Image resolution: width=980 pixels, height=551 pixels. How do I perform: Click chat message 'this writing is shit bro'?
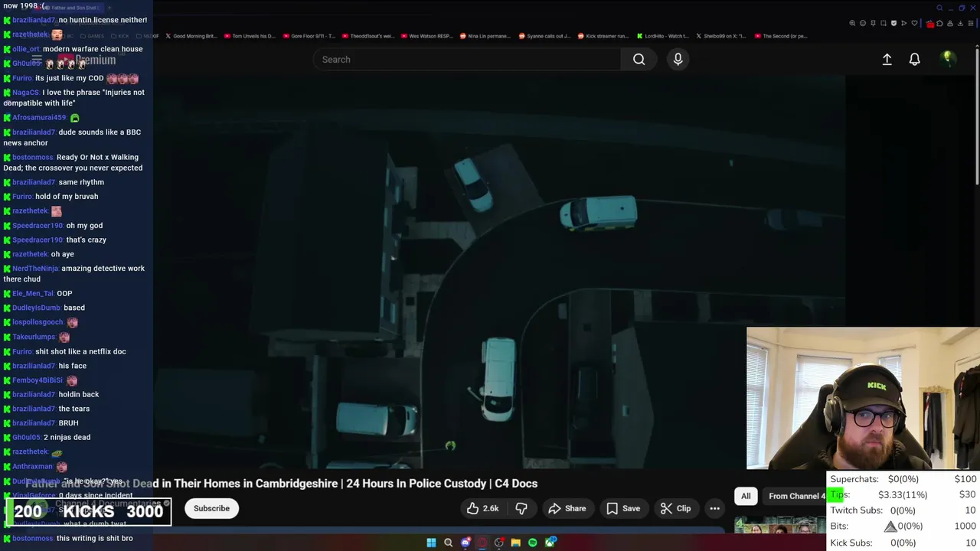pyautogui.click(x=94, y=538)
